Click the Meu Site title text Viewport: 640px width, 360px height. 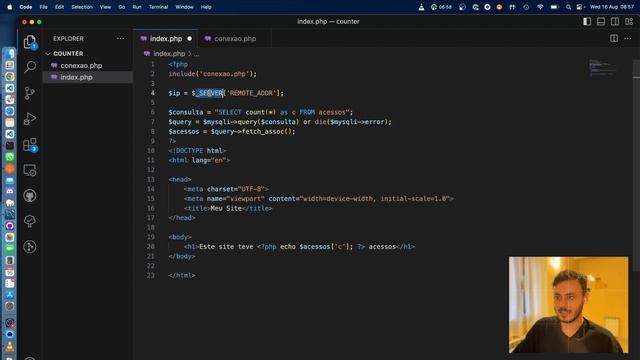(226, 208)
